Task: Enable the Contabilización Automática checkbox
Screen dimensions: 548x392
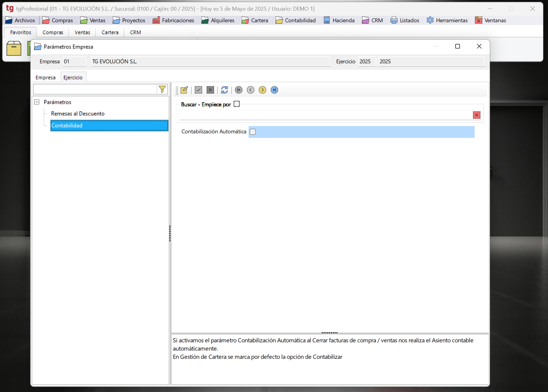Action: pos(253,132)
